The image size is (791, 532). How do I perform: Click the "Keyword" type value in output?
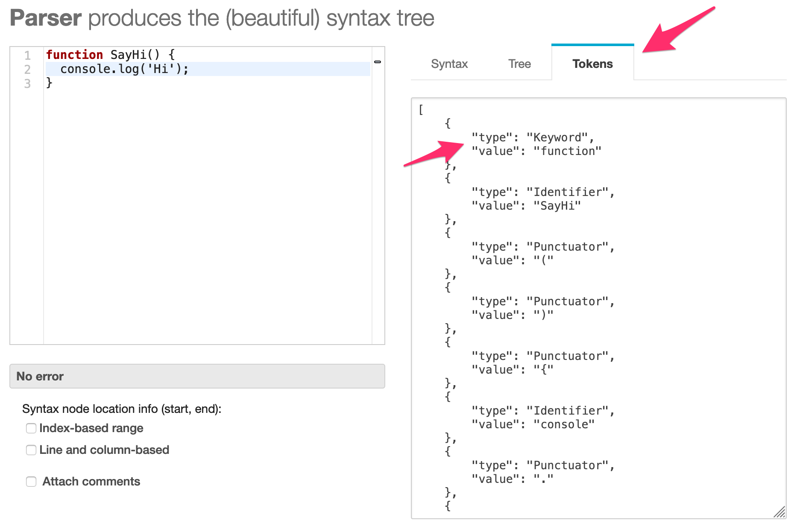[557, 137]
